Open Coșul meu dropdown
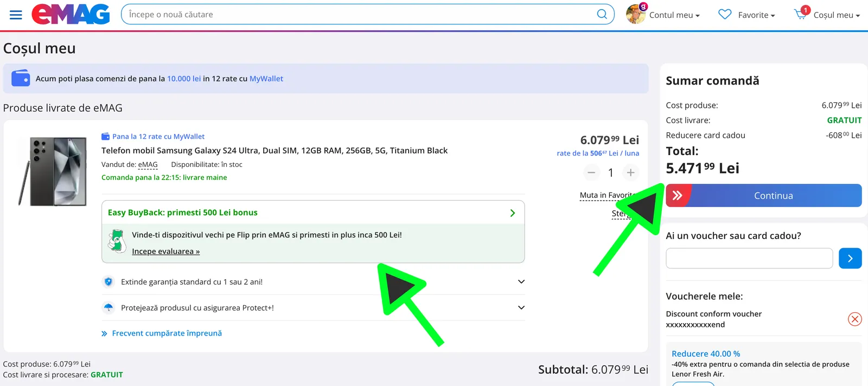The width and height of the screenshot is (868, 386). [837, 15]
